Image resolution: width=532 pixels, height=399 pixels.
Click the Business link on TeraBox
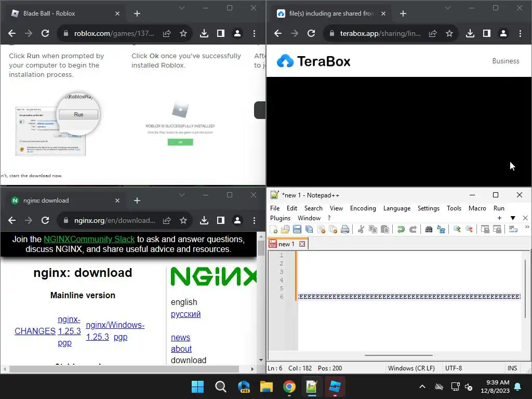506,61
